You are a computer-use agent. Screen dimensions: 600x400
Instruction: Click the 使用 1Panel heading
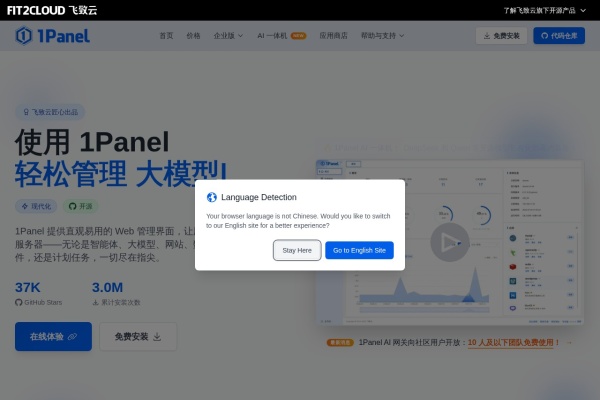92,142
